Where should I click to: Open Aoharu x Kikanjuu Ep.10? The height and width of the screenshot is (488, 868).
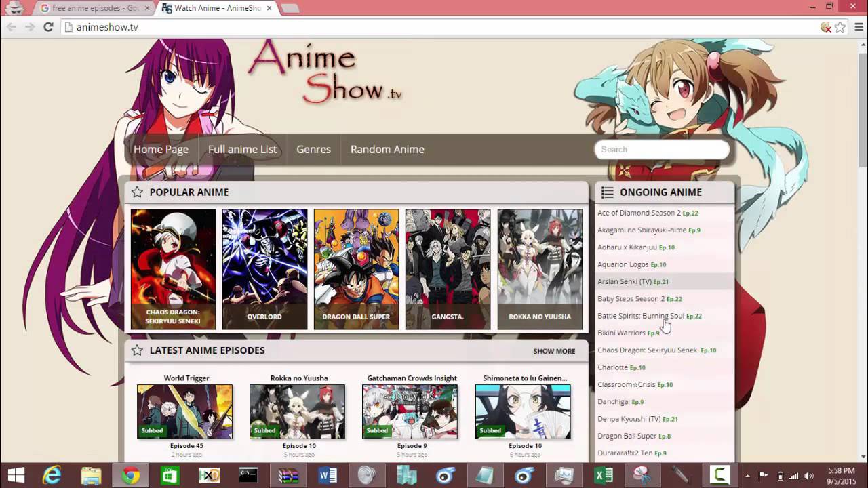click(x=665, y=247)
